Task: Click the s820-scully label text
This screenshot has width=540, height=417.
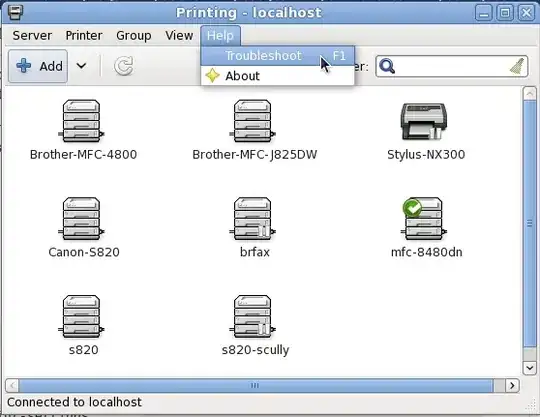Action: point(255,350)
